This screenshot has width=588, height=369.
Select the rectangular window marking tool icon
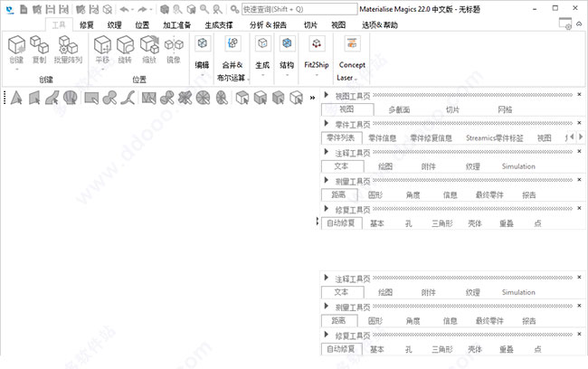tap(91, 98)
